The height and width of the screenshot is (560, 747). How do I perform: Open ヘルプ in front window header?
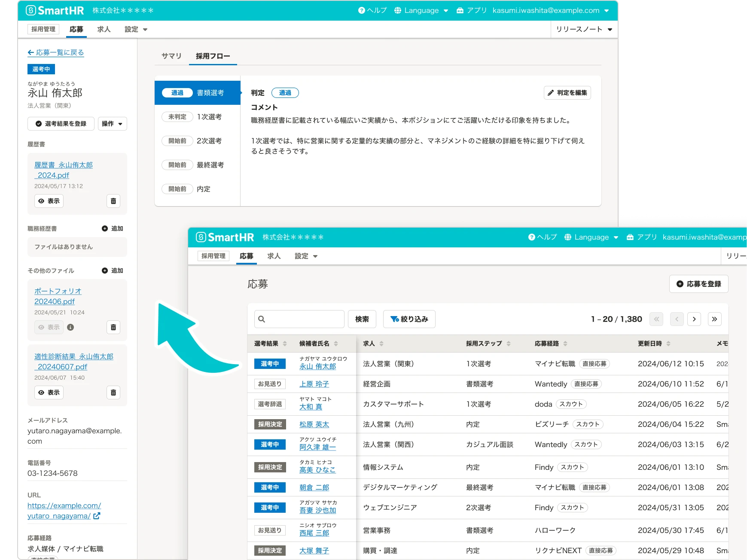pos(542,237)
